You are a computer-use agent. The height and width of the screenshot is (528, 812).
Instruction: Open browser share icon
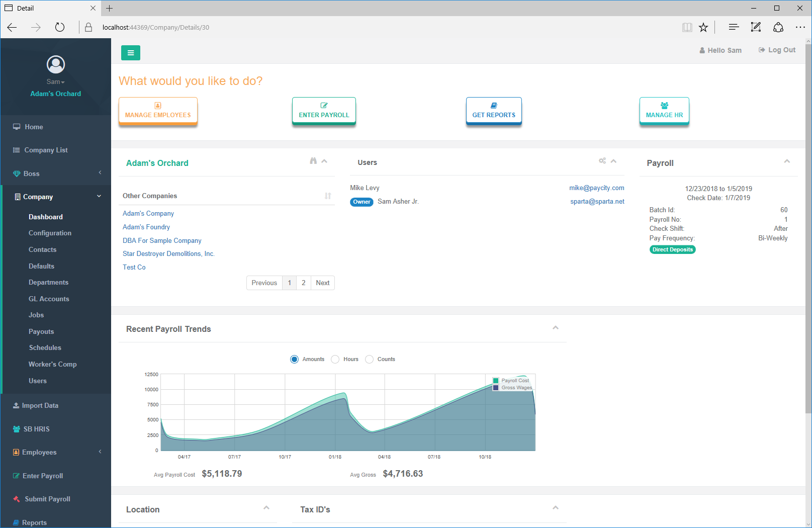click(778, 27)
